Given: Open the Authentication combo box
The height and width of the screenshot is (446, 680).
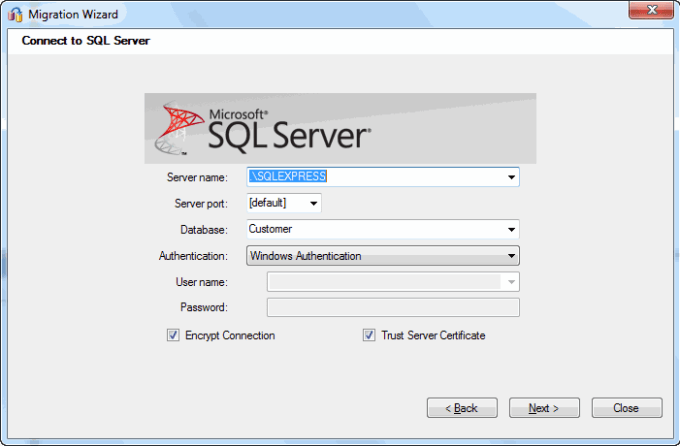Looking at the screenshot, I should tap(383, 256).
